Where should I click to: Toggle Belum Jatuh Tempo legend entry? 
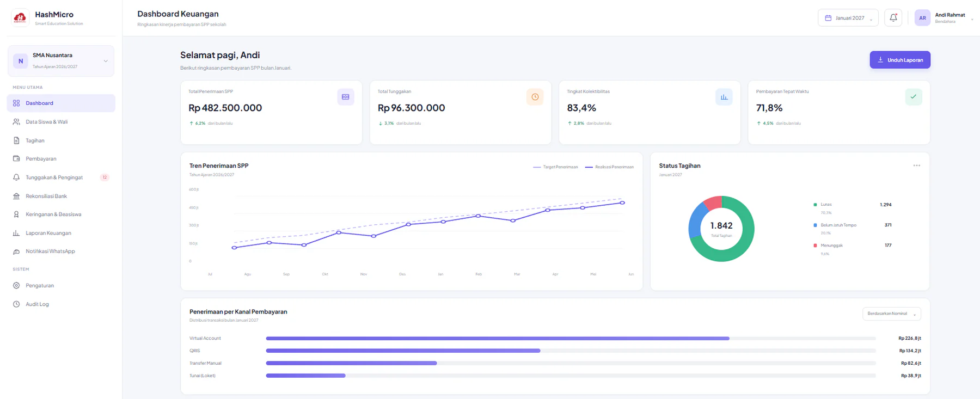pos(835,225)
